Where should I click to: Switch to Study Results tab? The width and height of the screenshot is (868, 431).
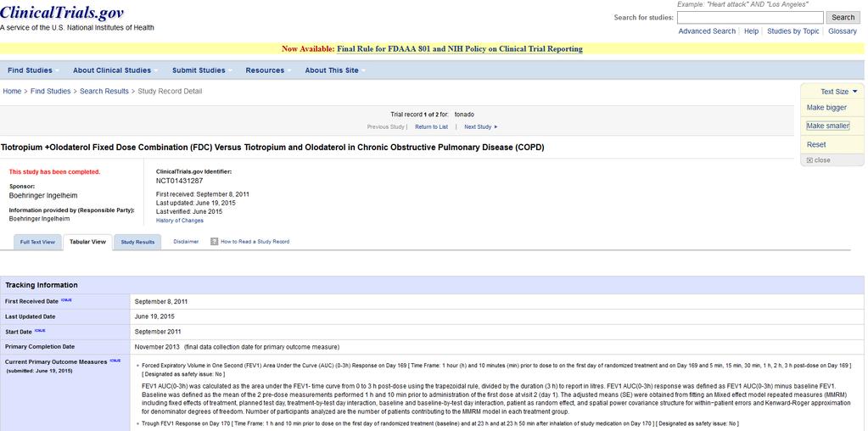[137, 243]
